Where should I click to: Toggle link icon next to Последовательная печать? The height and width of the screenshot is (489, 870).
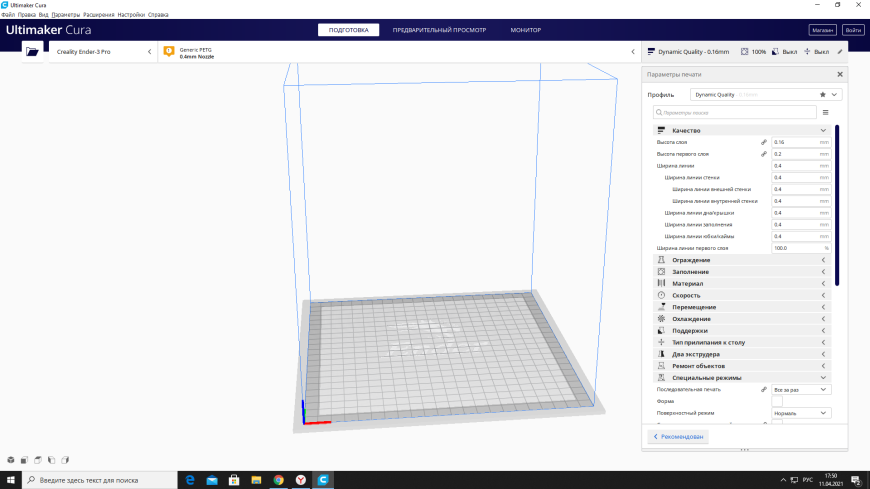coord(763,390)
